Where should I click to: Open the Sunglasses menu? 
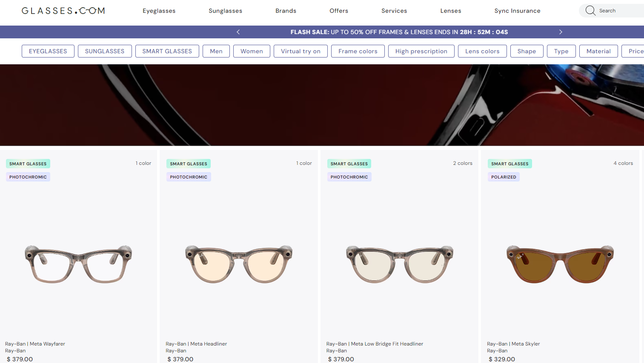coord(226,11)
